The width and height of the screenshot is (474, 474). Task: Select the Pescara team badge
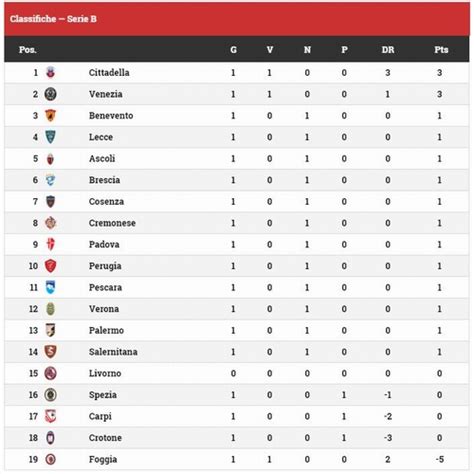50,287
